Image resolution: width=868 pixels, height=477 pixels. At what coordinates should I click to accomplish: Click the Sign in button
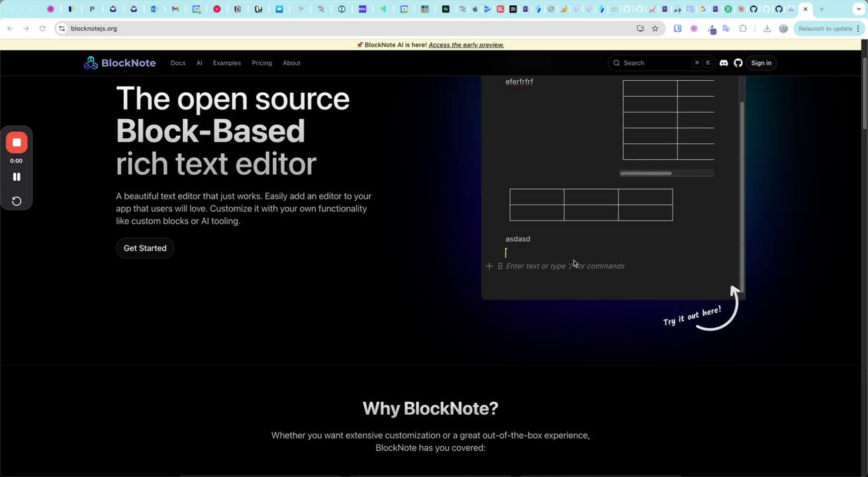click(761, 63)
